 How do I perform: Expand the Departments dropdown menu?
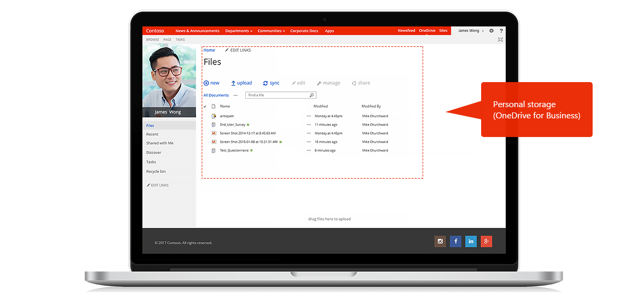point(239,31)
